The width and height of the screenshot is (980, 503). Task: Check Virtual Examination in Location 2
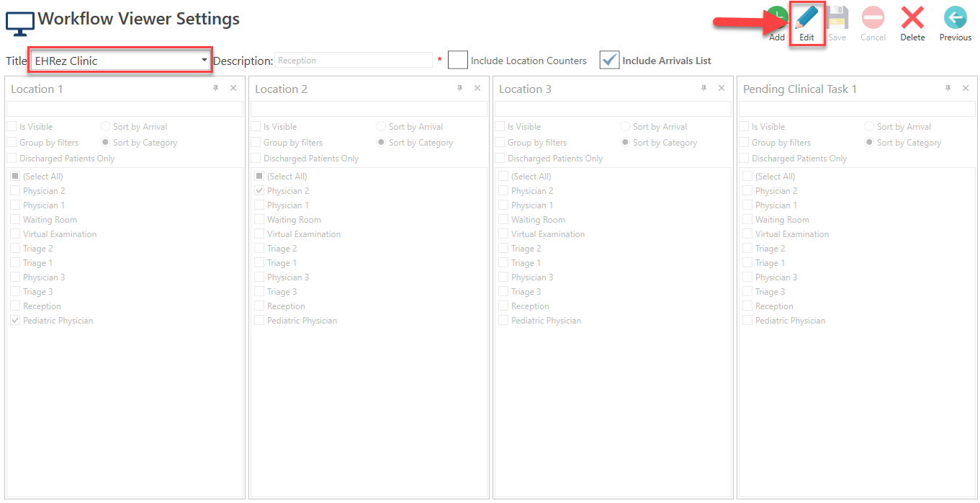coord(259,234)
